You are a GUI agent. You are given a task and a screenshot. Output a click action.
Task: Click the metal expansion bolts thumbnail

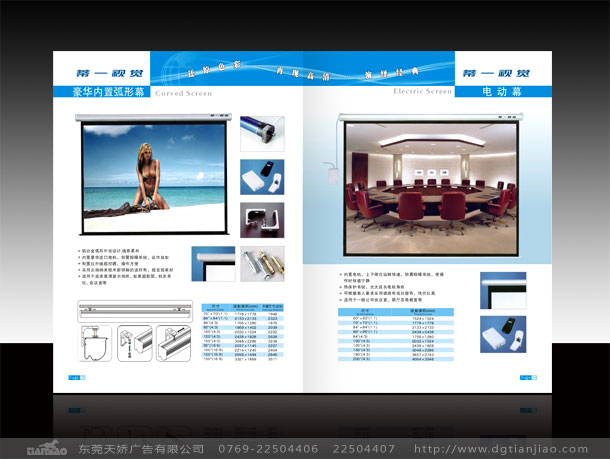point(262,263)
